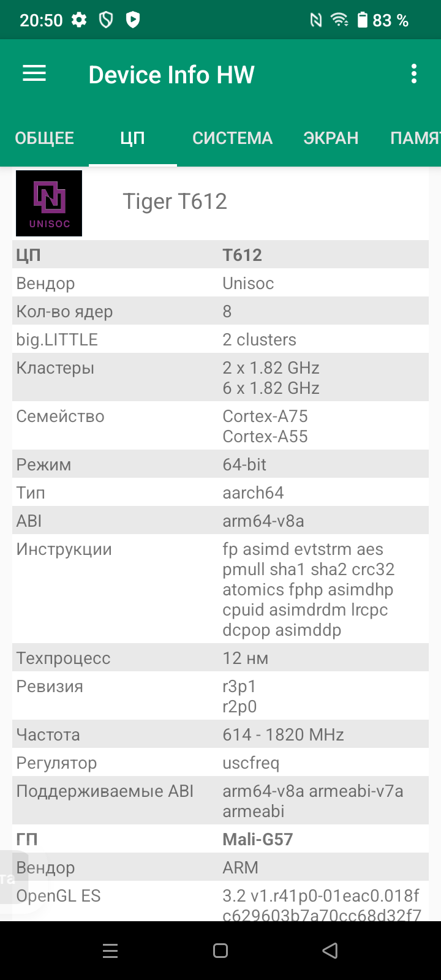
Task: Open the ПАМЯТЬ tab
Action: click(415, 138)
